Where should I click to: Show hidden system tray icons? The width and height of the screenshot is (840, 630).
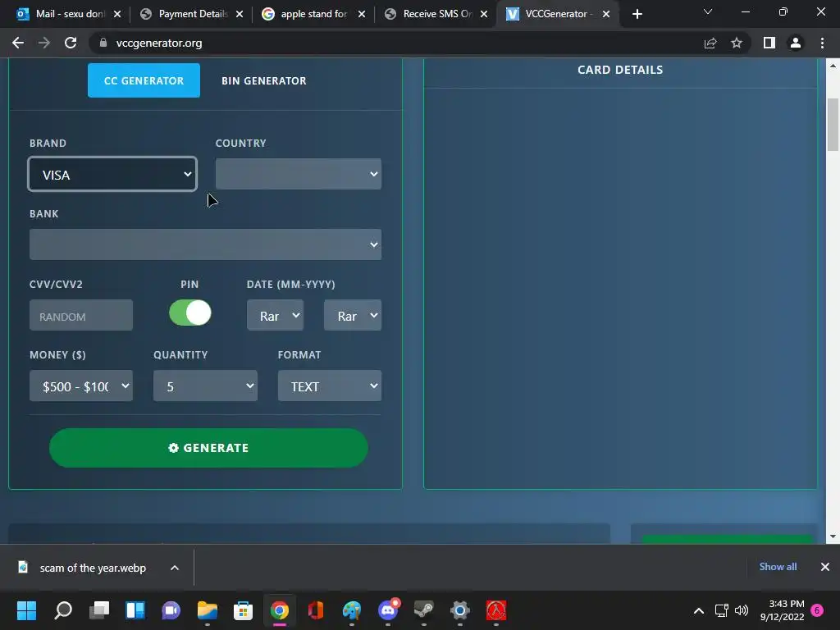pos(699,610)
